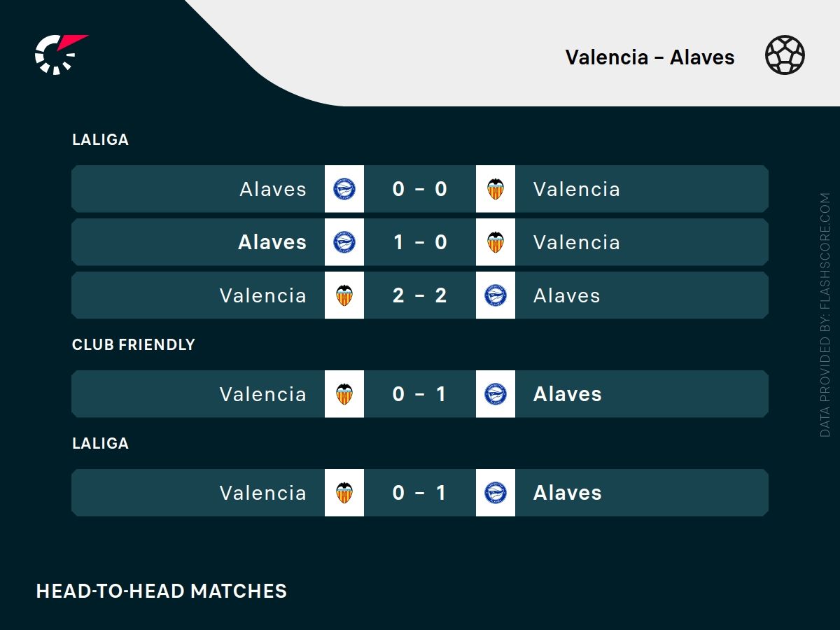Select Valencia crest in the 1 - 0 match

pos(496,242)
